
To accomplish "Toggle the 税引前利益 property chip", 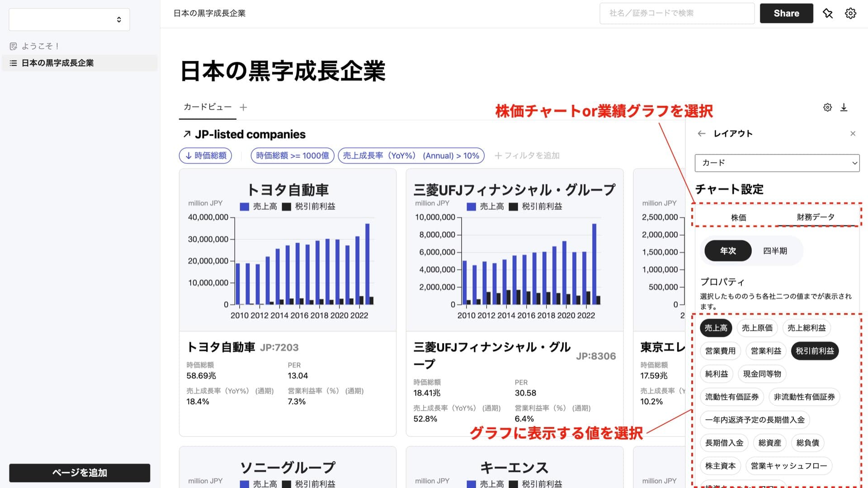I will [815, 351].
